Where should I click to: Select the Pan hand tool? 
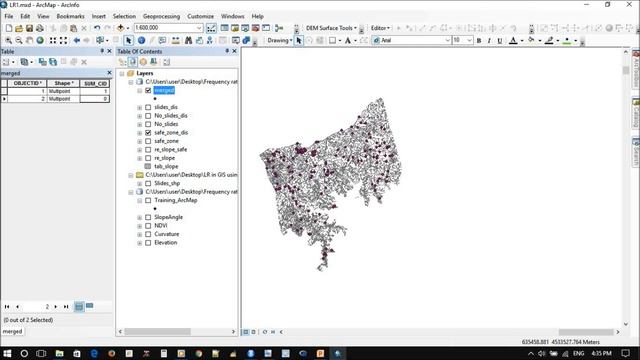29,40
